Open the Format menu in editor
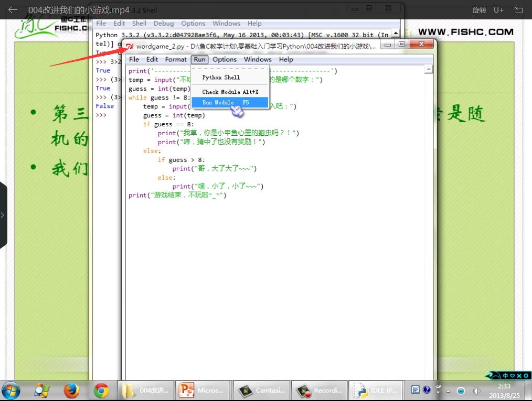The width and height of the screenshot is (532, 401). click(176, 59)
